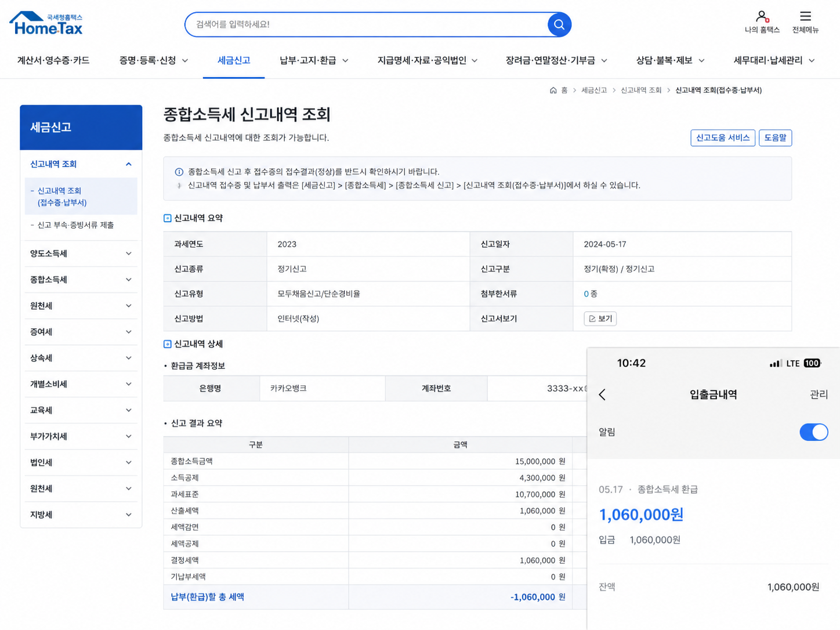Viewport: 840px width, 630px height.
Task: Click the magnifier search button
Action: click(x=559, y=24)
